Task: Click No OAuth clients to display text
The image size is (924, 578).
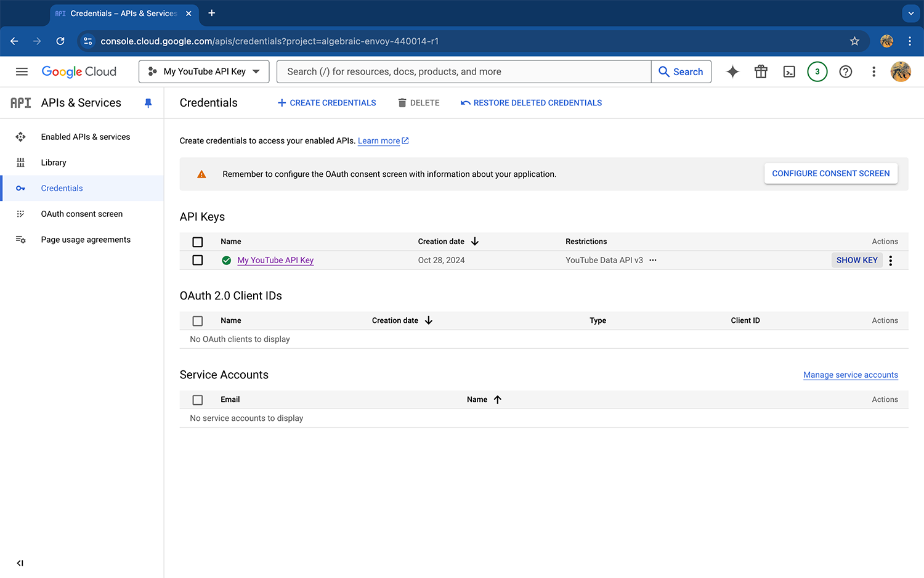Action: pyautogui.click(x=240, y=339)
